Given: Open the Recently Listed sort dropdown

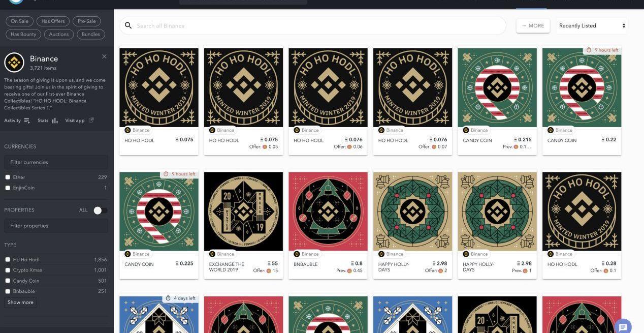Looking at the screenshot, I should click(592, 25).
